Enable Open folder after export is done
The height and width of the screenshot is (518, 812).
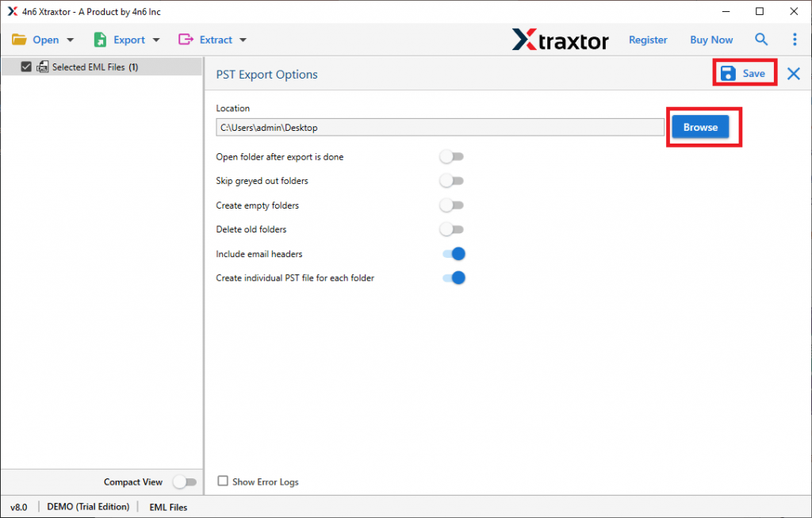click(451, 156)
